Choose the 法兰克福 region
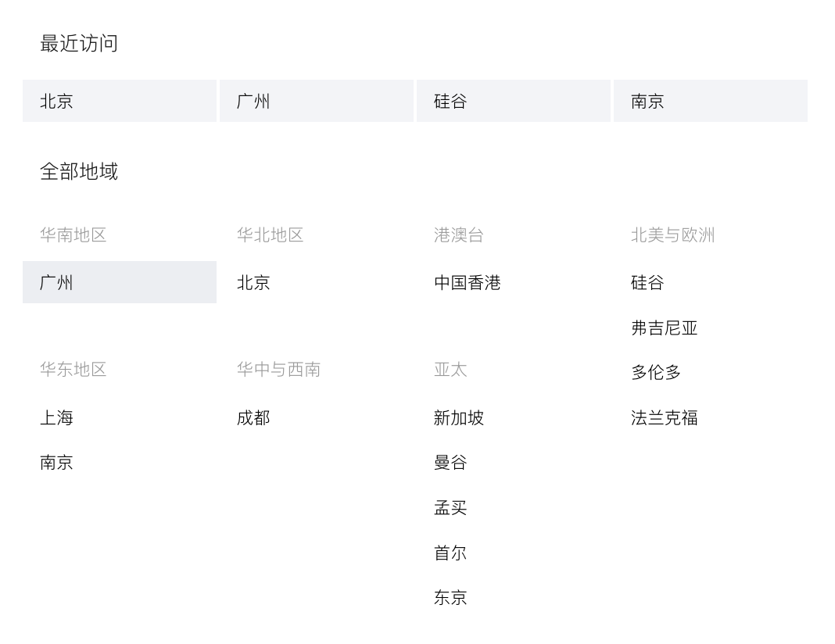The width and height of the screenshot is (835, 644). (665, 417)
